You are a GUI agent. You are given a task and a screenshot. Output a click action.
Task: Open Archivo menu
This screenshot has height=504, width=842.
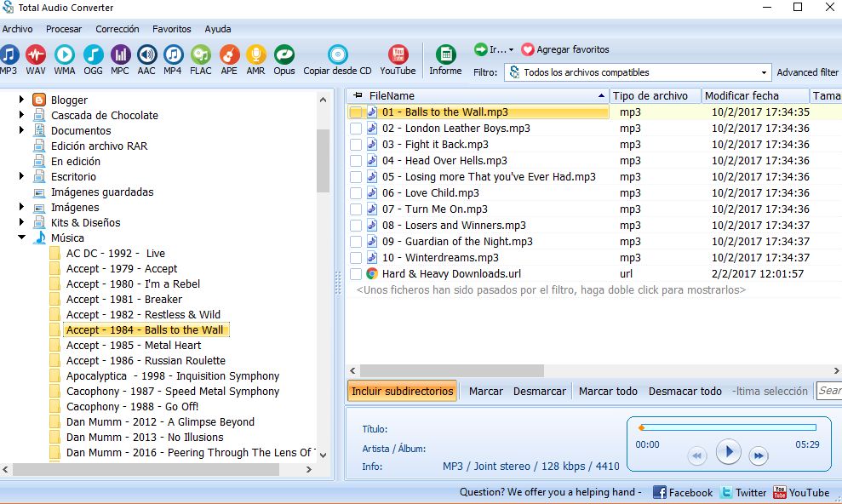[x=17, y=29]
